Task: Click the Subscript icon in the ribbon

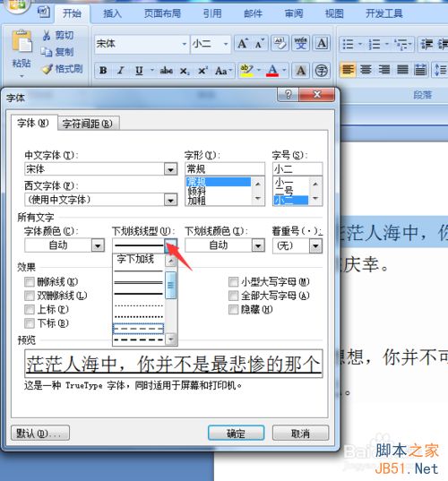Action: (185, 71)
